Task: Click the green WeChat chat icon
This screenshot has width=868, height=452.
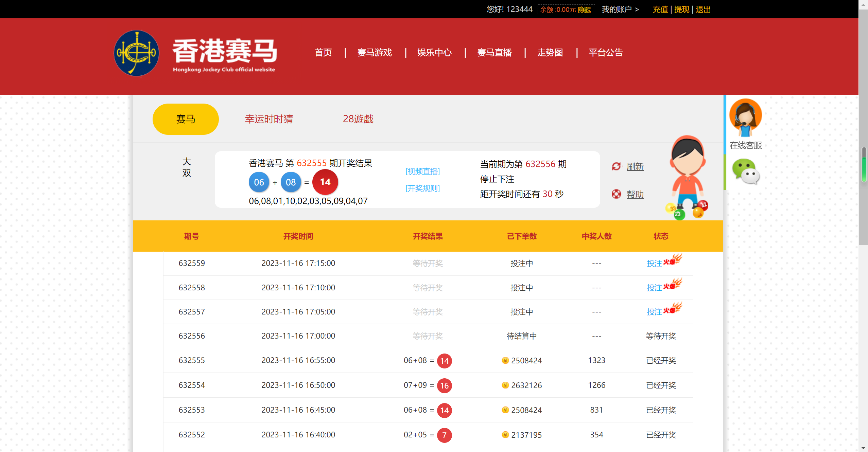Action: click(x=745, y=171)
